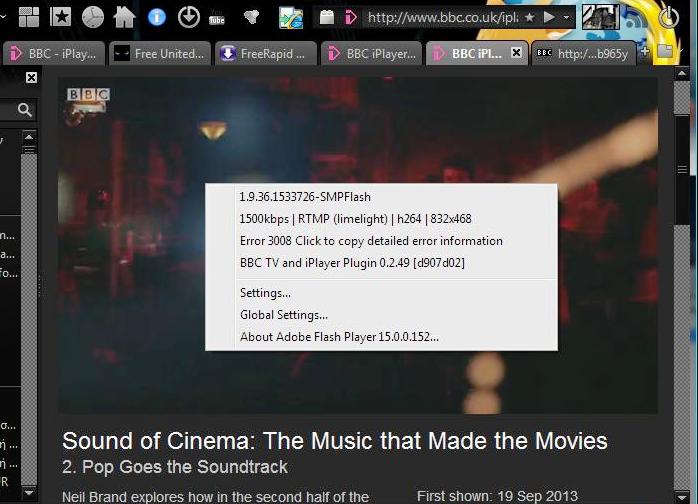
Task: Open the tab groups grid icon
Action: pos(28,17)
